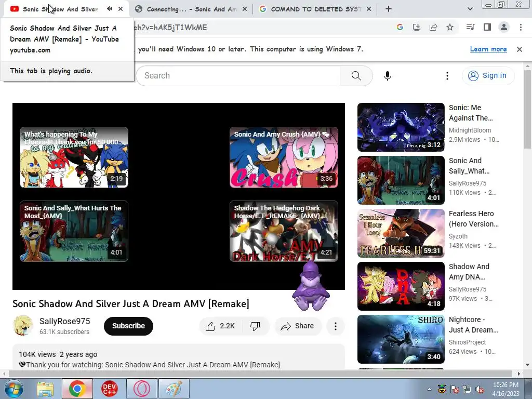Image resolution: width=532 pixels, height=399 pixels.
Task: Open the SallyRose975 channel name link
Action: [65, 321]
